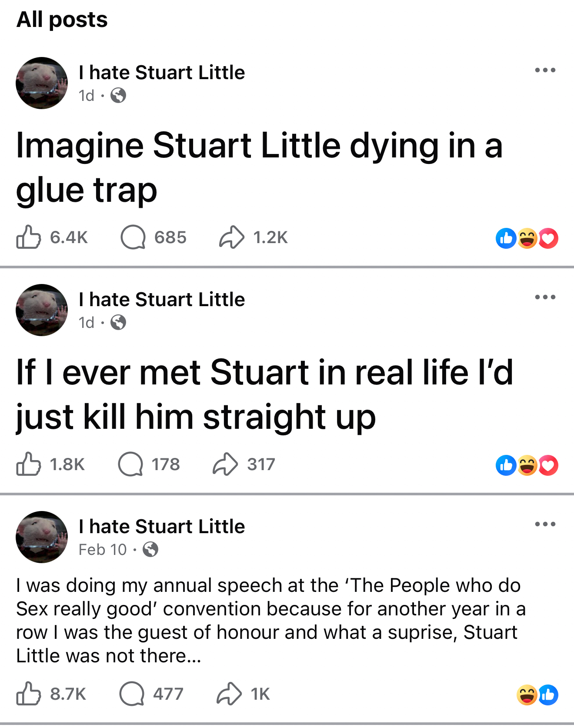View reactions on the glue trap post
574x728 pixels.
(x=527, y=238)
